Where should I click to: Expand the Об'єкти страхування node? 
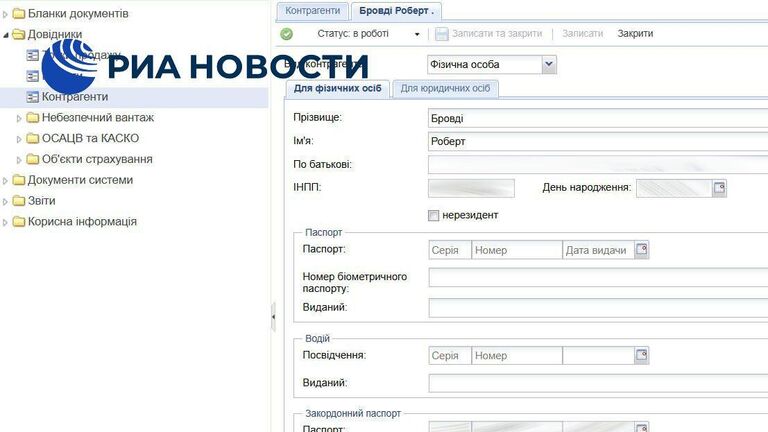(19, 160)
